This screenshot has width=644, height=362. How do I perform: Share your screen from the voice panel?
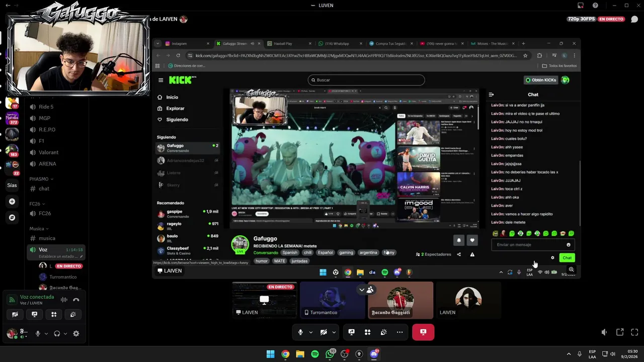tap(34, 314)
